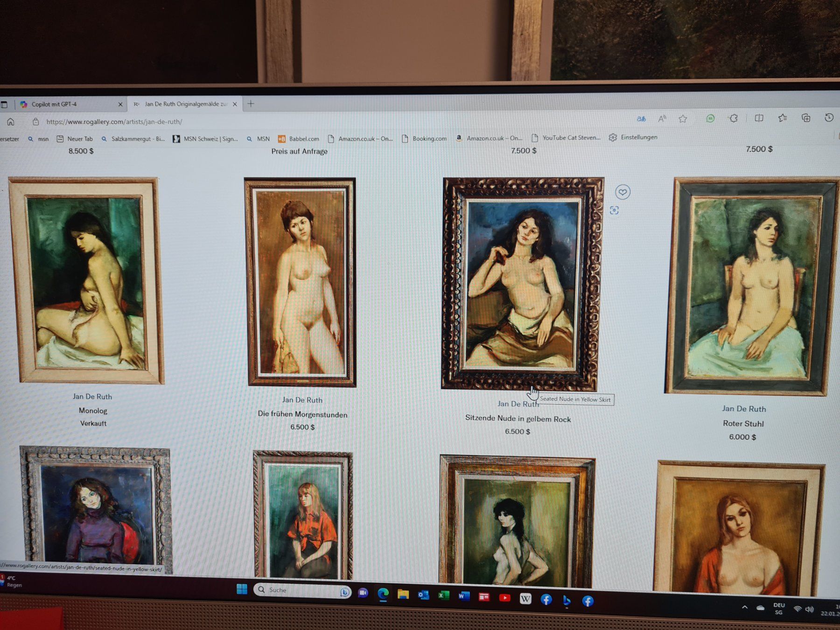This screenshot has width=840, height=630.
Task: Click Jan De Ruth name above Monolog
Action: [x=92, y=397]
